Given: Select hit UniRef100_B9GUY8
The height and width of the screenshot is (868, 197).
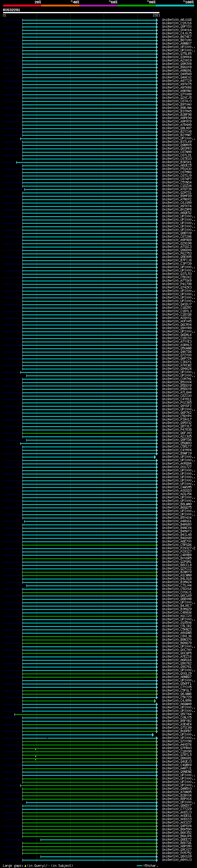Looking at the screenshot, I should pos(176,67).
